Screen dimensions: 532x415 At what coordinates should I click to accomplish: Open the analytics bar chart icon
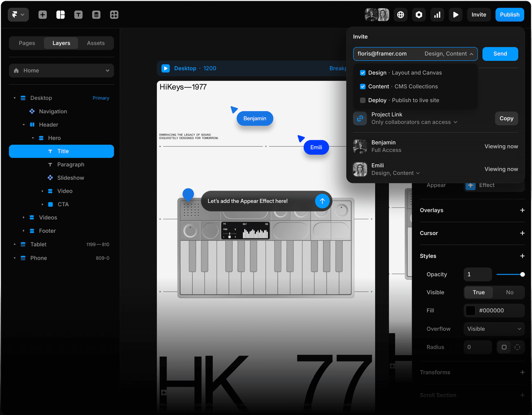pos(437,15)
